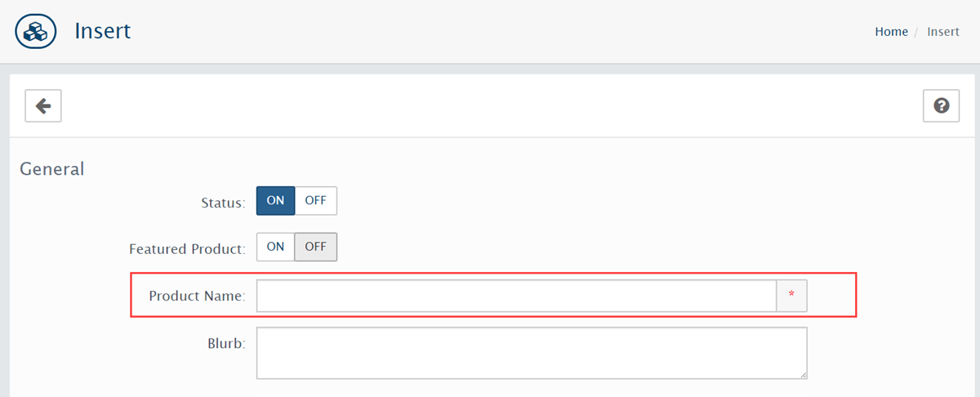Screen dimensions: 980x397
Task: Set Featured Product to OFF
Action: [315, 248]
